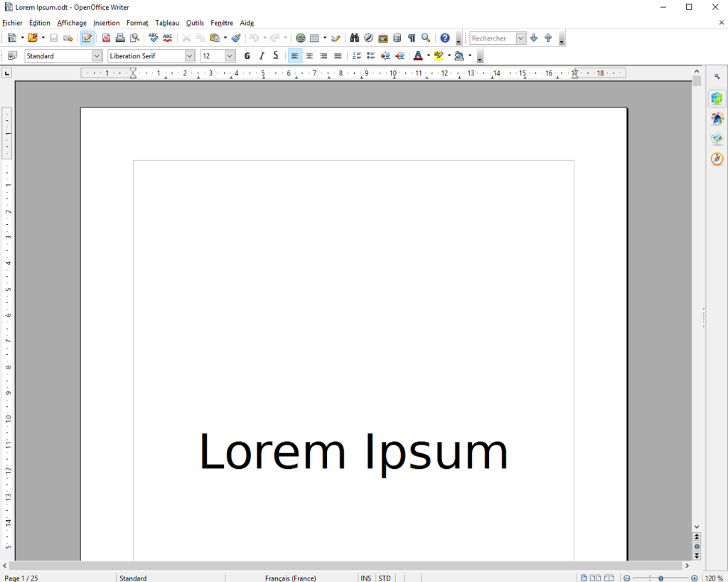This screenshot has width=728, height=582.
Task: Click Français (France) language in status bar
Action: [x=290, y=578]
